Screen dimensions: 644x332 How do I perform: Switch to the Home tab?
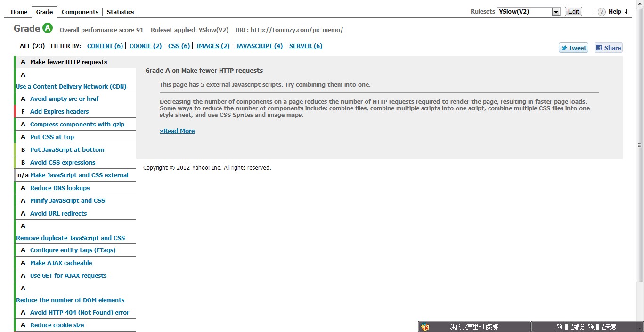click(19, 12)
